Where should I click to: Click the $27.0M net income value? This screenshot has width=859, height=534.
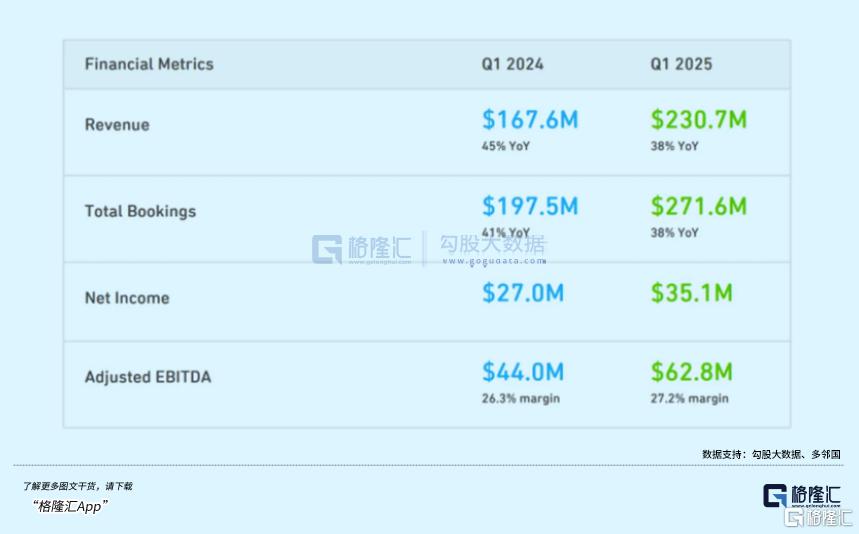523,293
